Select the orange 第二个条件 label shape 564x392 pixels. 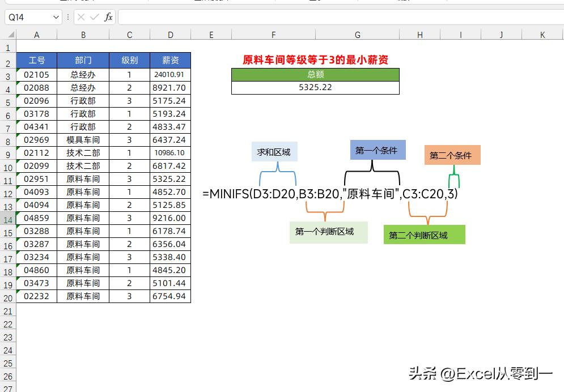click(x=452, y=155)
